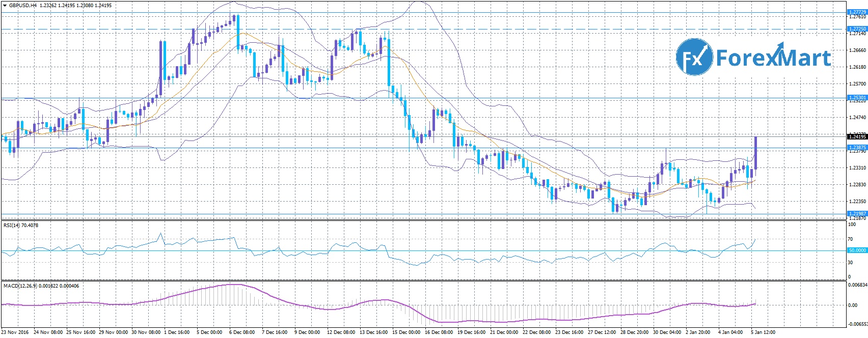Click the 1 Dec 16:00 time label

[x=177, y=332]
